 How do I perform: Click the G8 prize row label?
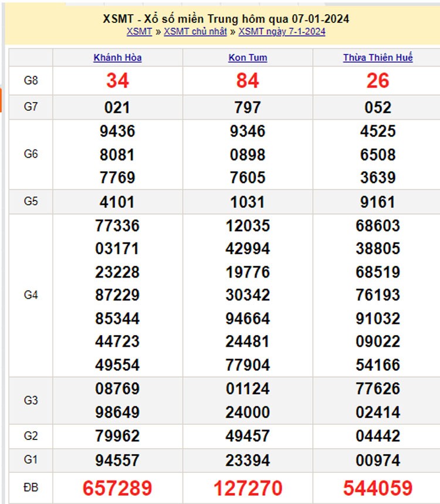[x=31, y=81]
